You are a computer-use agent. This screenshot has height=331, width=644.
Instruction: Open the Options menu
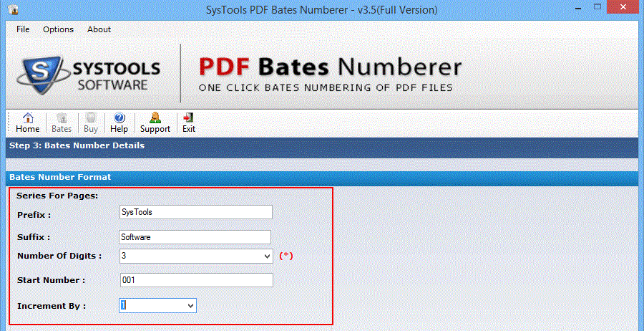click(59, 29)
